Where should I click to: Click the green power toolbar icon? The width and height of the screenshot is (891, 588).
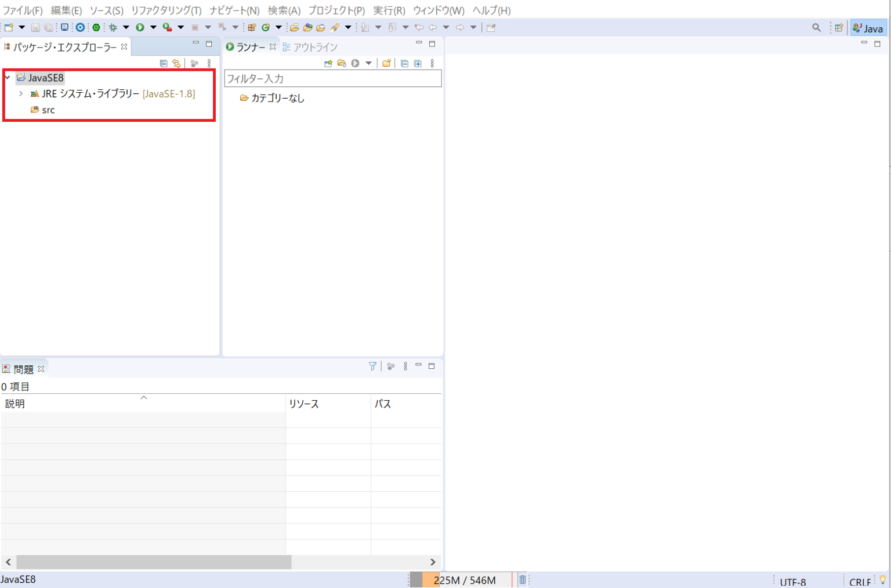[96, 27]
